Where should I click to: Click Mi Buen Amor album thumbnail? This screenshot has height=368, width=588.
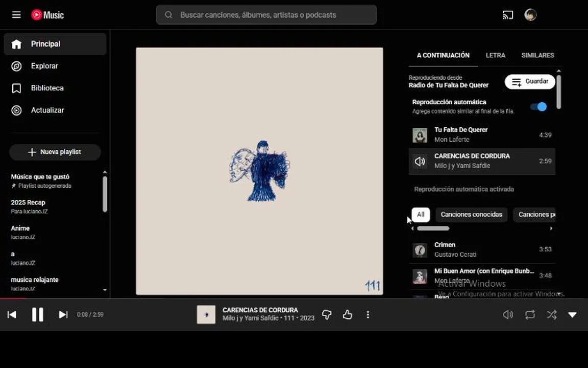[420, 276]
